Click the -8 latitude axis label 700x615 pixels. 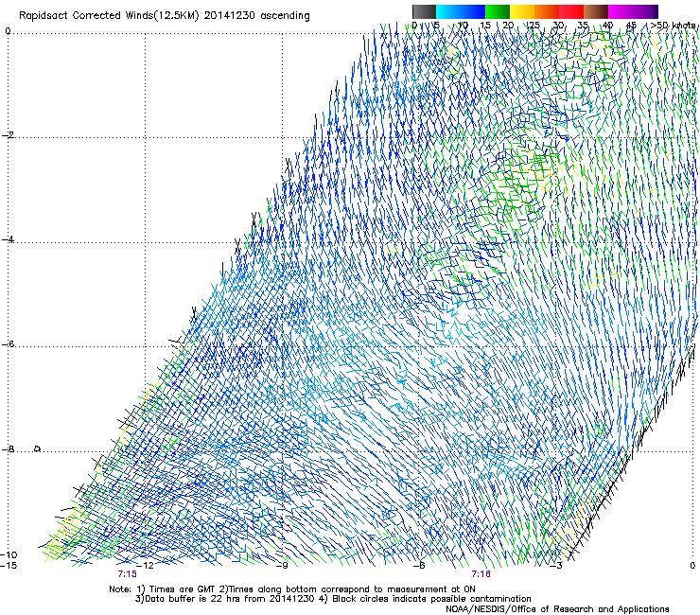pos(8,449)
